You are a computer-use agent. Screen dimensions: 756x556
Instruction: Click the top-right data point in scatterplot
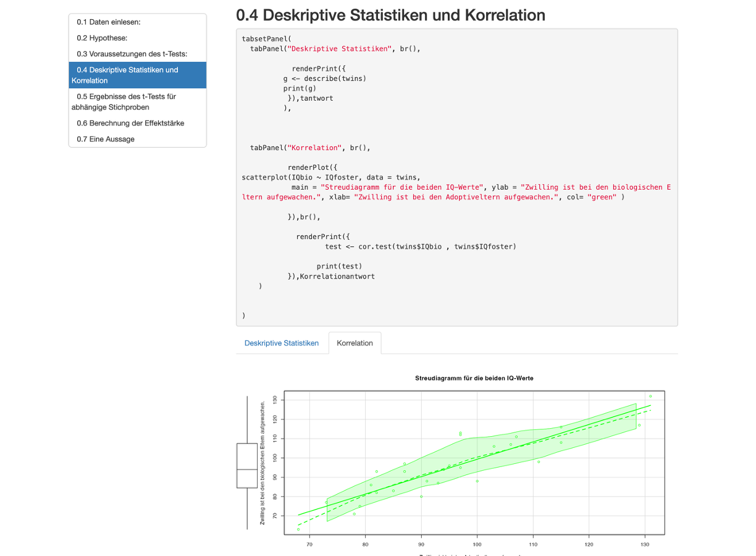650,397
